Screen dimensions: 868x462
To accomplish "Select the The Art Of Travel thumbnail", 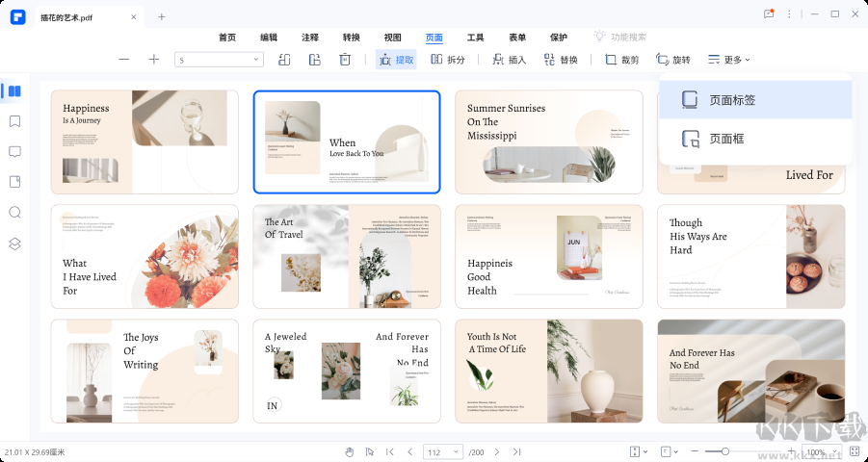I will click(347, 257).
